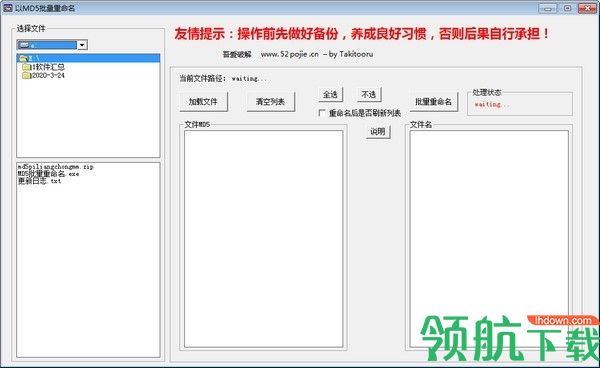Image resolution: width=600 pixels, height=368 pixels.
Task: Select md5piliangchongmn.zip in file list
Action: coord(55,167)
